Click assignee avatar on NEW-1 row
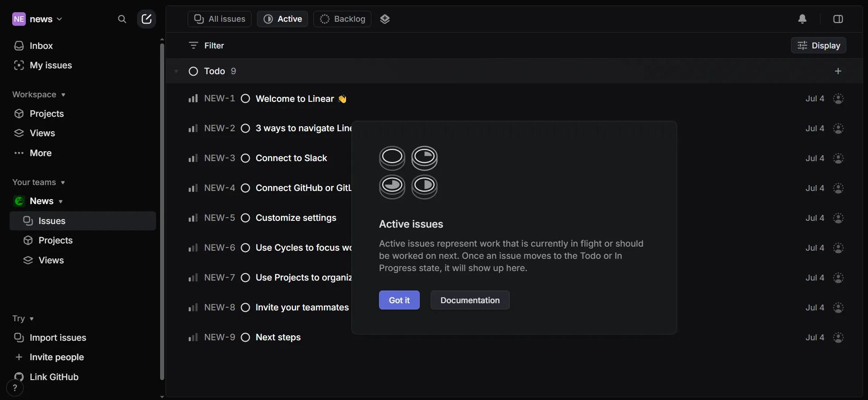868x400 pixels. [x=838, y=99]
